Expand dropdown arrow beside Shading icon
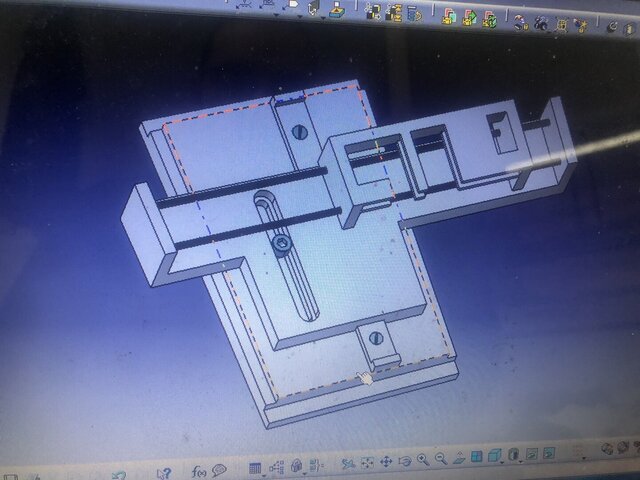The image size is (640, 480). click(521, 461)
